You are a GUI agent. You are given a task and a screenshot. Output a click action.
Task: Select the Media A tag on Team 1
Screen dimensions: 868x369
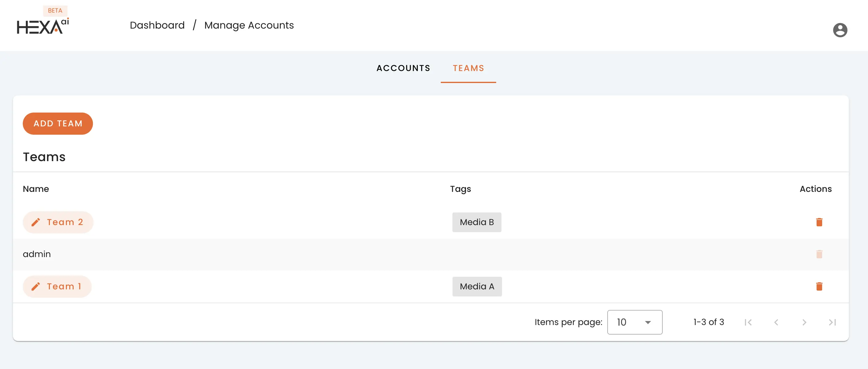[x=477, y=287]
